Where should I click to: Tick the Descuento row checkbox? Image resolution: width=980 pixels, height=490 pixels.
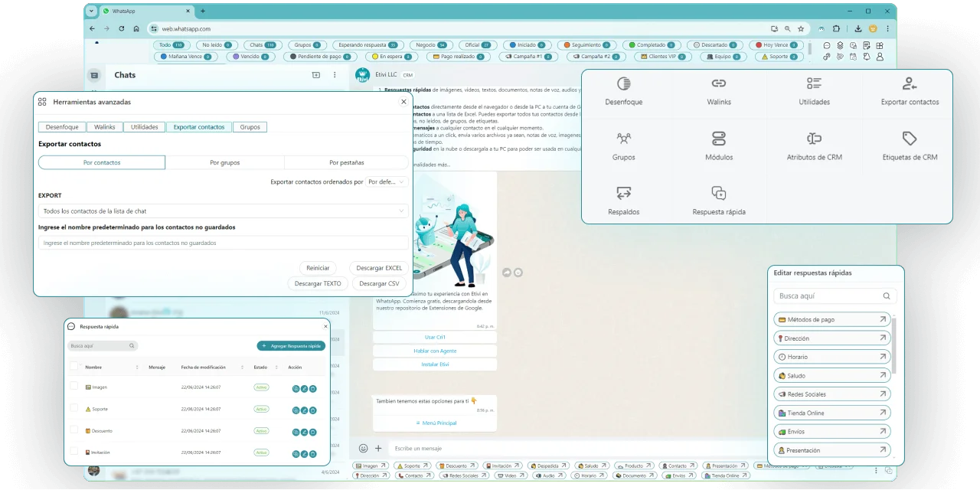point(74,430)
